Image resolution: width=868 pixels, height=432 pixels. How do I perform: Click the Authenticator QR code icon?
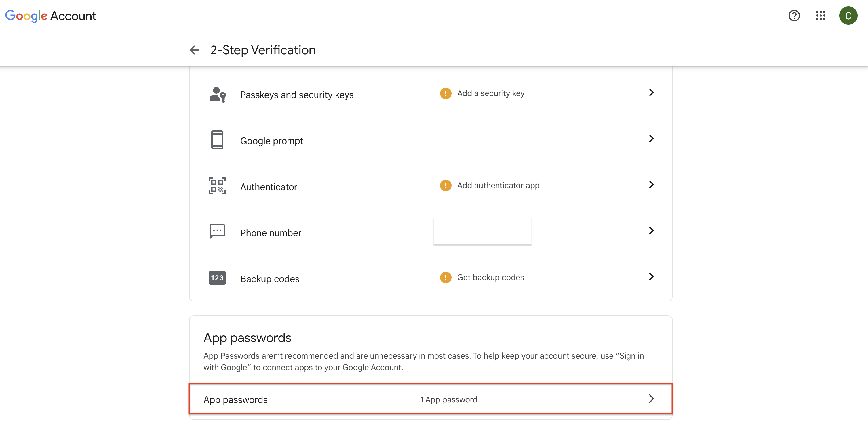(217, 186)
